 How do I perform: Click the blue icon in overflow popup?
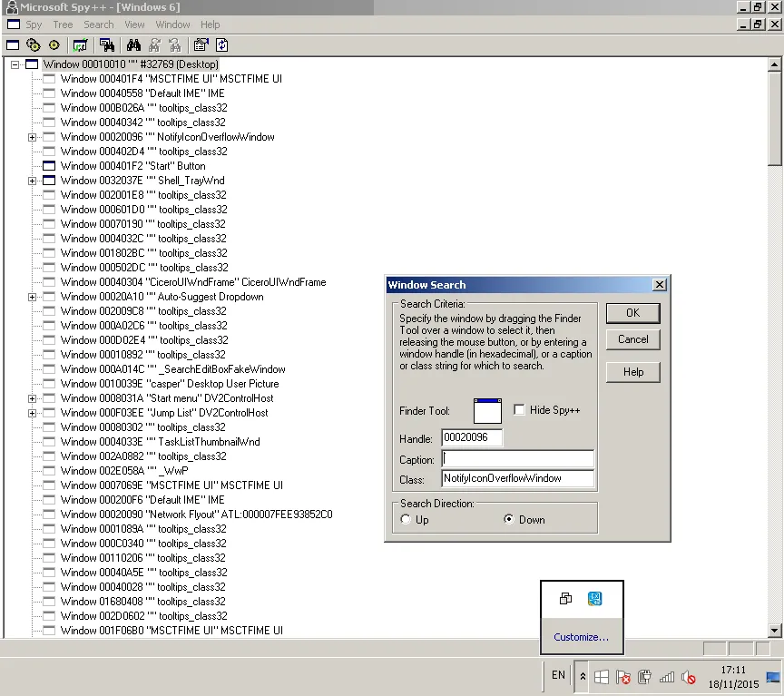595,599
